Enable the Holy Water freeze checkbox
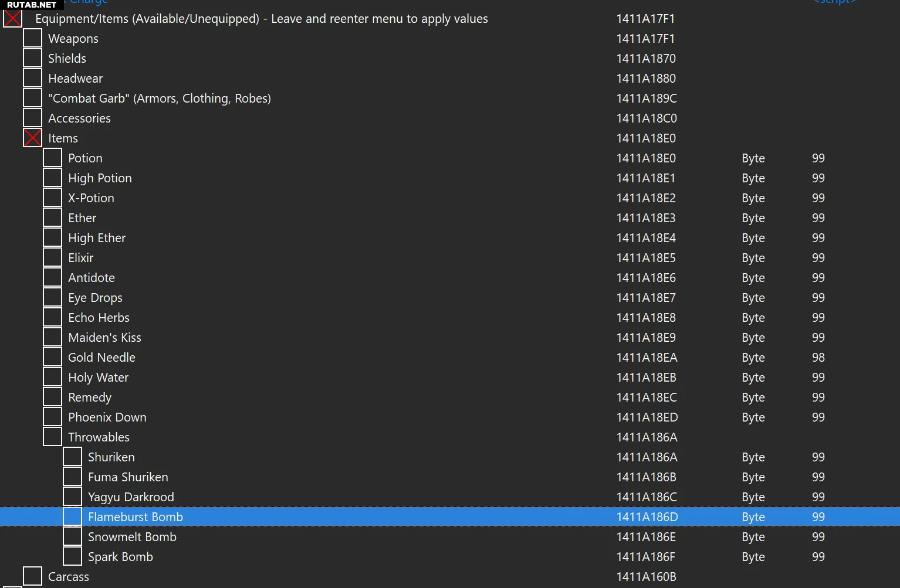This screenshot has width=900, height=588. 52,378
